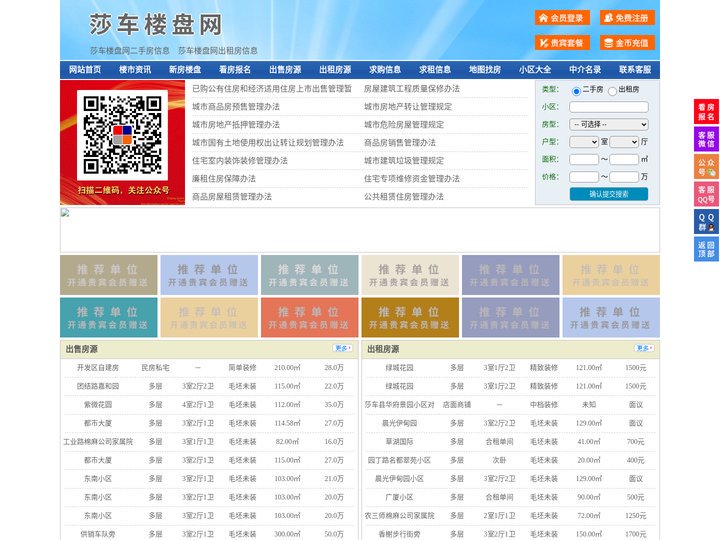The height and width of the screenshot is (540, 720).
Task: Click the 客服微信 floating sidebar icon
Action: [x=706, y=139]
